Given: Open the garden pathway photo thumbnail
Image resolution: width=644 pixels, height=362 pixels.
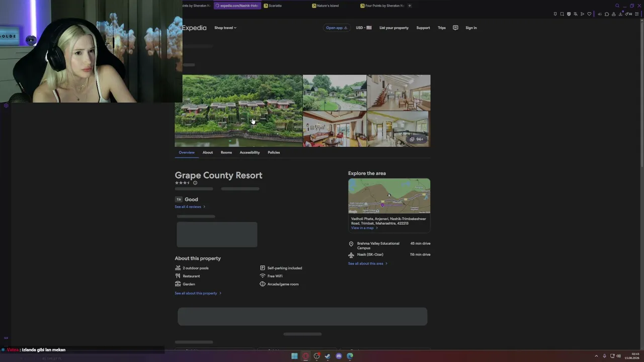Looking at the screenshot, I should (x=335, y=93).
